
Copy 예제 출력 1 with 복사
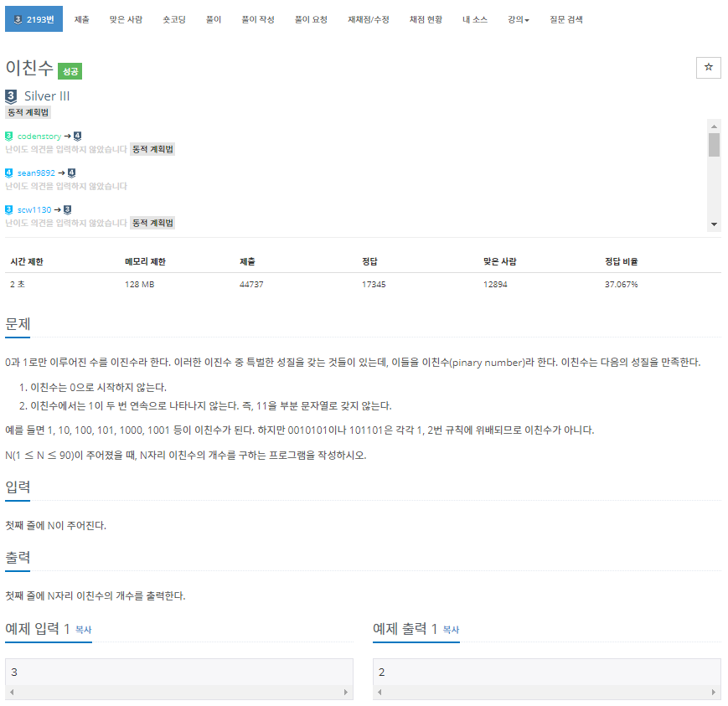click(451, 630)
